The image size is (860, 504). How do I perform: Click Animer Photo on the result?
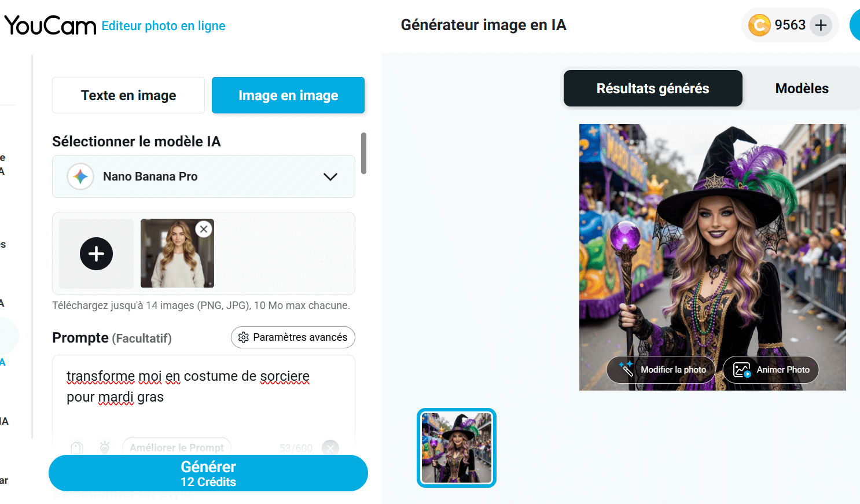point(771,370)
